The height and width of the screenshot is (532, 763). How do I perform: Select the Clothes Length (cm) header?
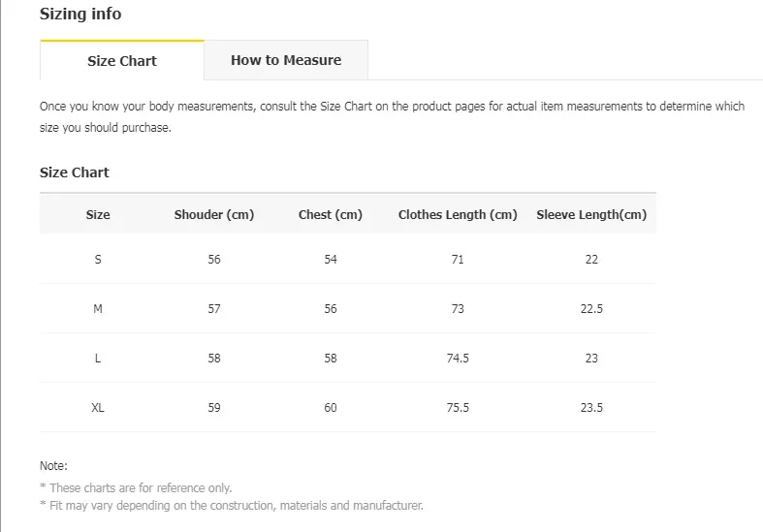[458, 215]
